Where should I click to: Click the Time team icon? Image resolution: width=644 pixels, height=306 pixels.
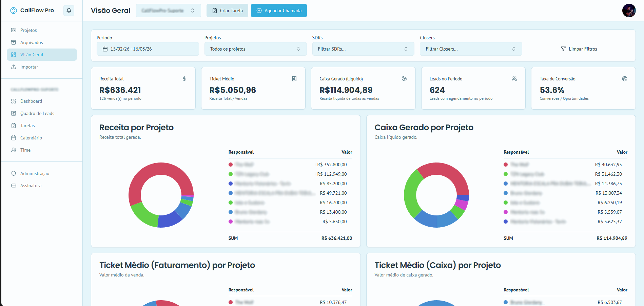[14, 150]
